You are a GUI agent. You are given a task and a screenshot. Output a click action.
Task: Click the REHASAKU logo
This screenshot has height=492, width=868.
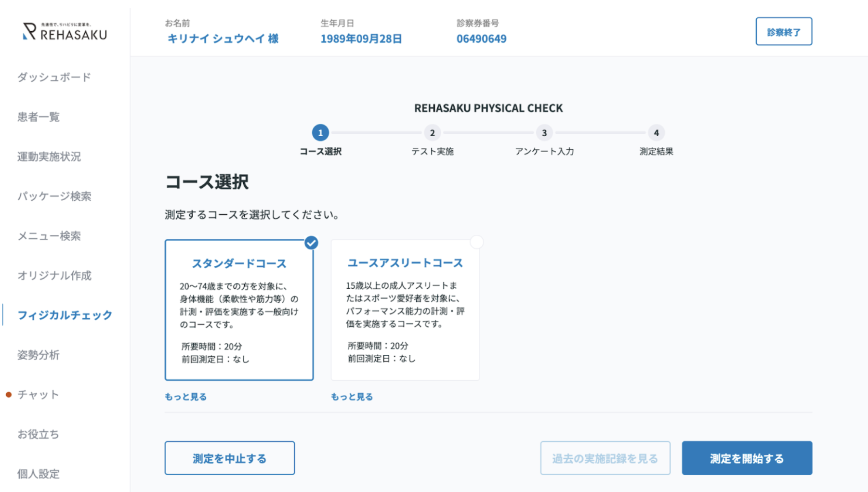[65, 31]
